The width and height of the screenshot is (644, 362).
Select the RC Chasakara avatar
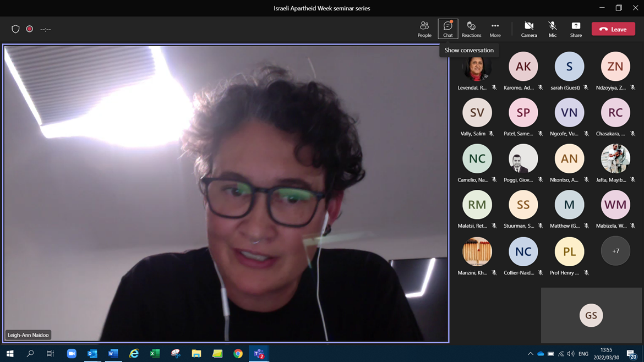tap(615, 112)
